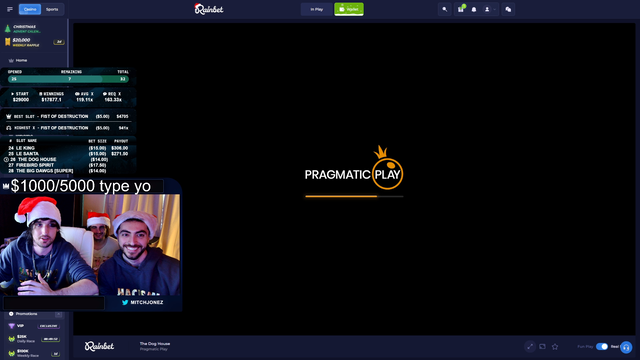640x360 pixels.
Task: Click the Rainbet logo in header
Action: tap(209, 9)
